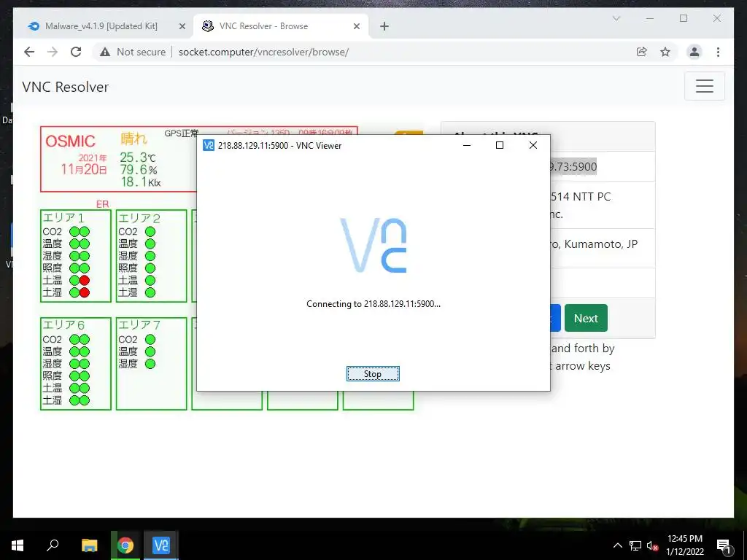The height and width of the screenshot is (560, 747).
Task: Click the エリア6 panel heading
Action: (63, 324)
